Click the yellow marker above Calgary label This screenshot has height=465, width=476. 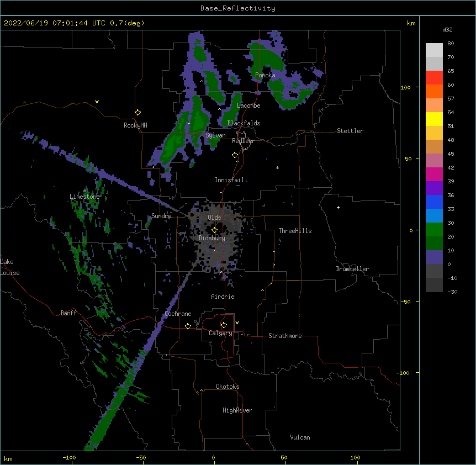pos(224,325)
